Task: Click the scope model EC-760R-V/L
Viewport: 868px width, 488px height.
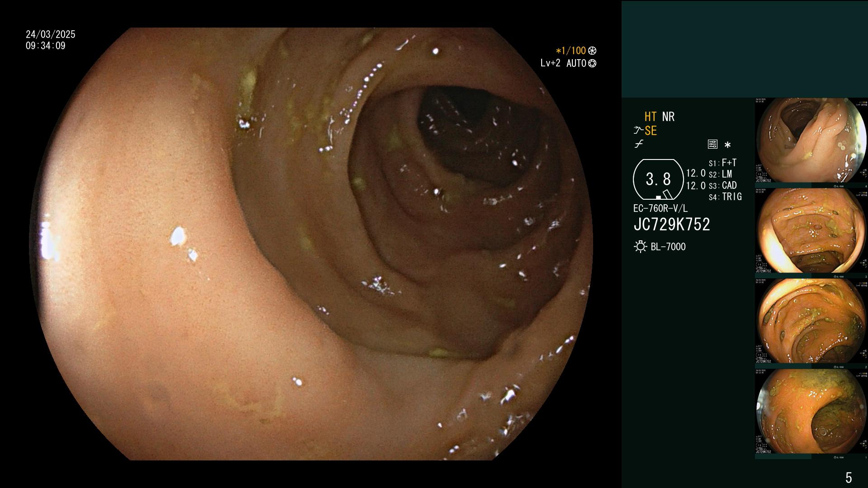Action: [660, 208]
